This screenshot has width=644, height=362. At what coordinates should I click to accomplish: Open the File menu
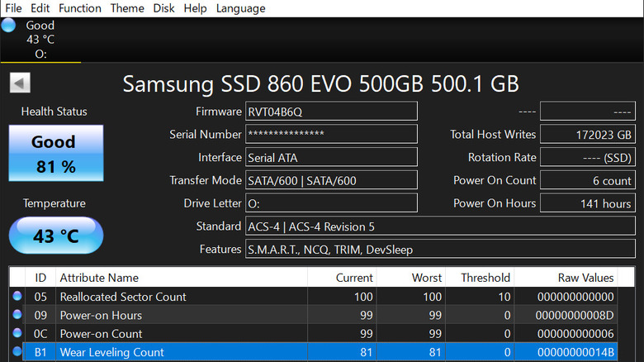pyautogui.click(x=15, y=8)
